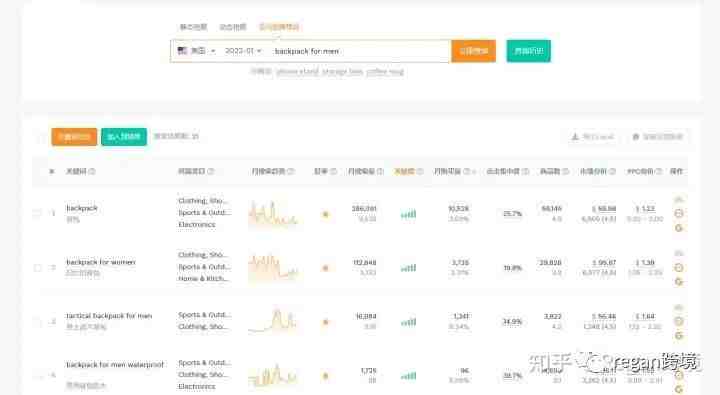Image resolution: width=720 pixels, height=395 pixels.
Task: Open the 2022-01 month dropdown
Action: 243,51
